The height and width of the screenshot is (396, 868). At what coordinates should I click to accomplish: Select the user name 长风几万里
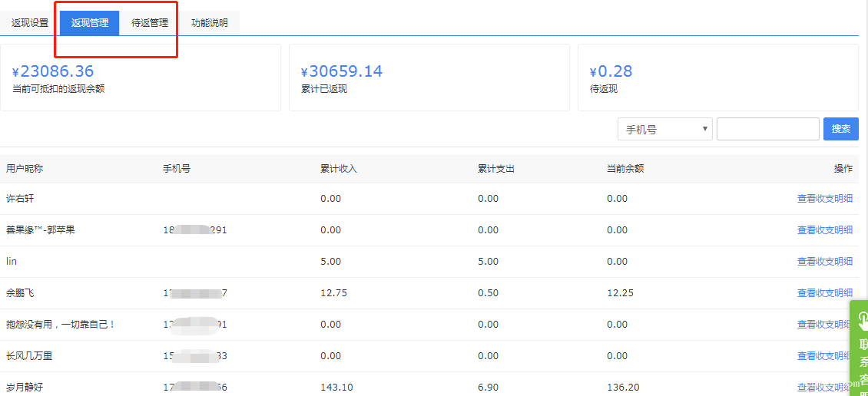tap(29, 355)
